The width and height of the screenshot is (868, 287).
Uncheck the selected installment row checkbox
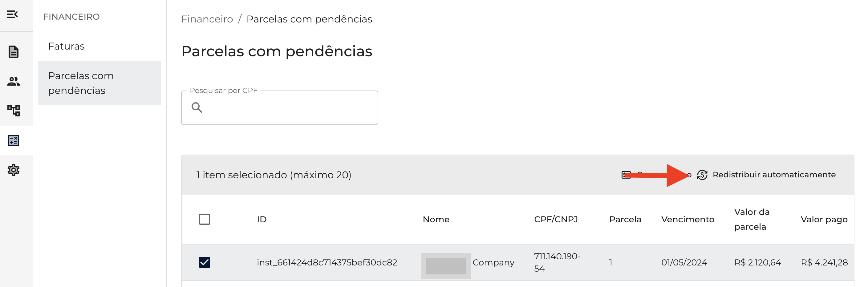pos(204,262)
